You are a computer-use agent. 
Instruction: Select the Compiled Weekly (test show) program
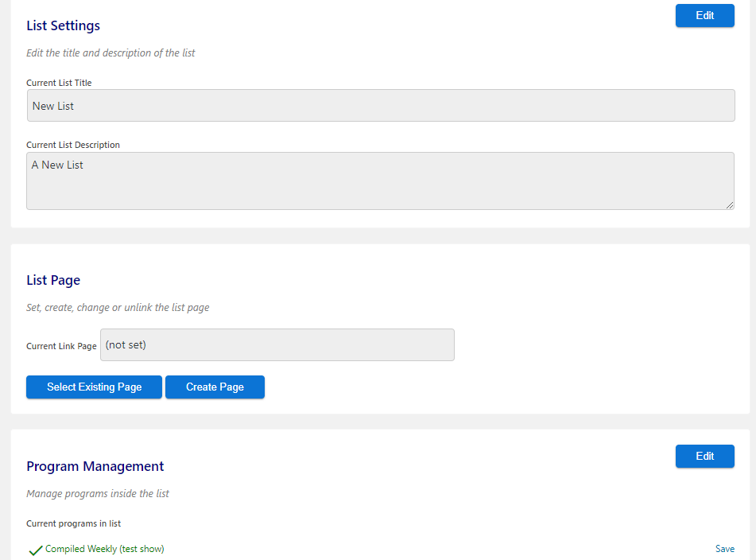point(105,549)
